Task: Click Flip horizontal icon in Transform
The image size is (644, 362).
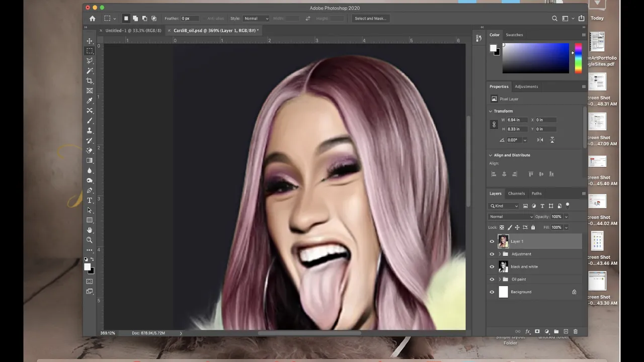Action: pyautogui.click(x=540, y=140)
